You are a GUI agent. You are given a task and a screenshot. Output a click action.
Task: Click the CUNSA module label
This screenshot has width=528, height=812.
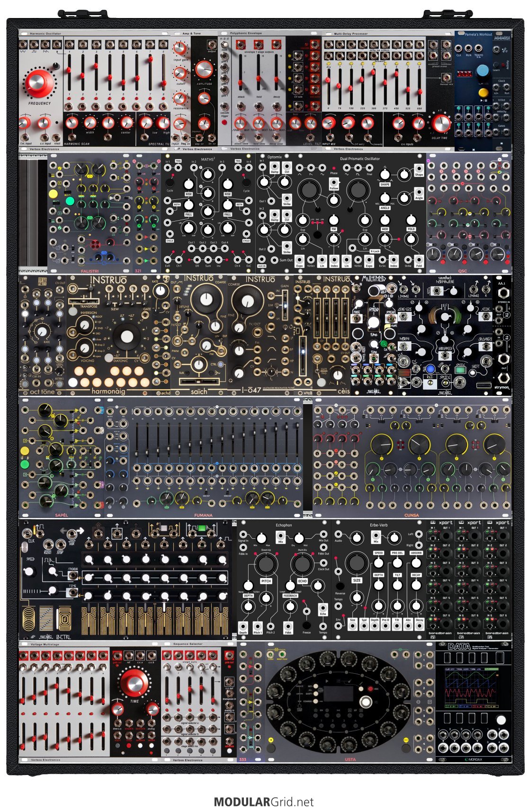[412, 515]
